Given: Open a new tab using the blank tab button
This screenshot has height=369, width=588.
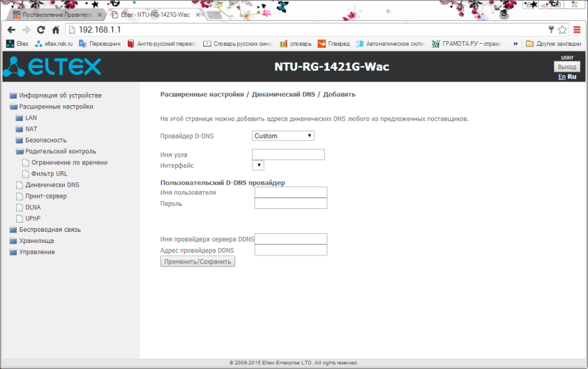Looking at the screenshot, I should [x=214, y=15].
